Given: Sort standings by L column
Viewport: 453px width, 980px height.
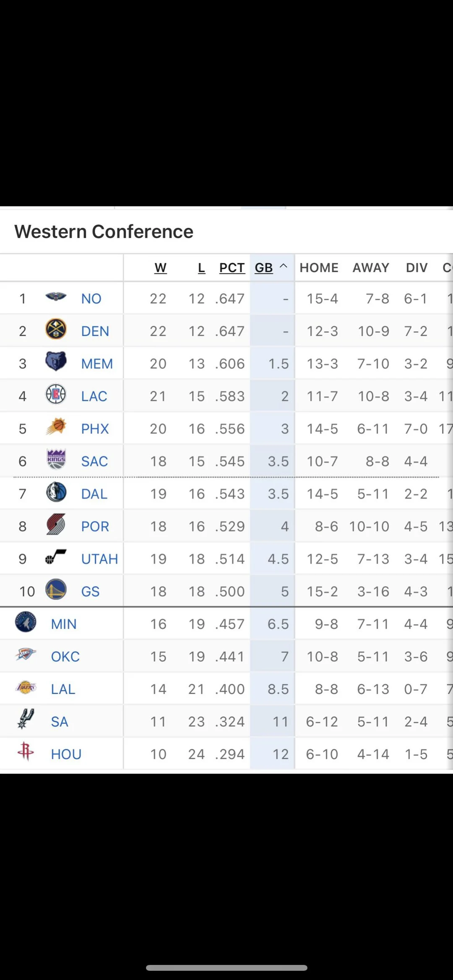Looking at the screenshot, I should click(x=201, y=268).
